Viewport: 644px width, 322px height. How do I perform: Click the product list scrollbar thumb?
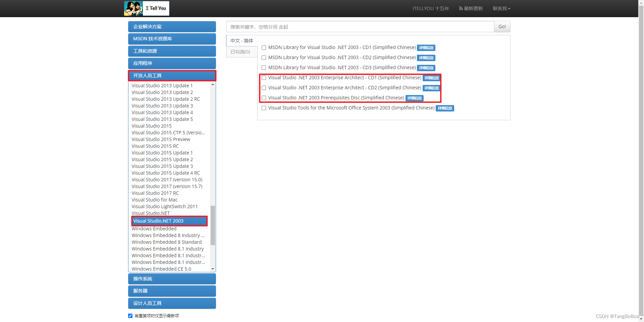tap(213, 225)
